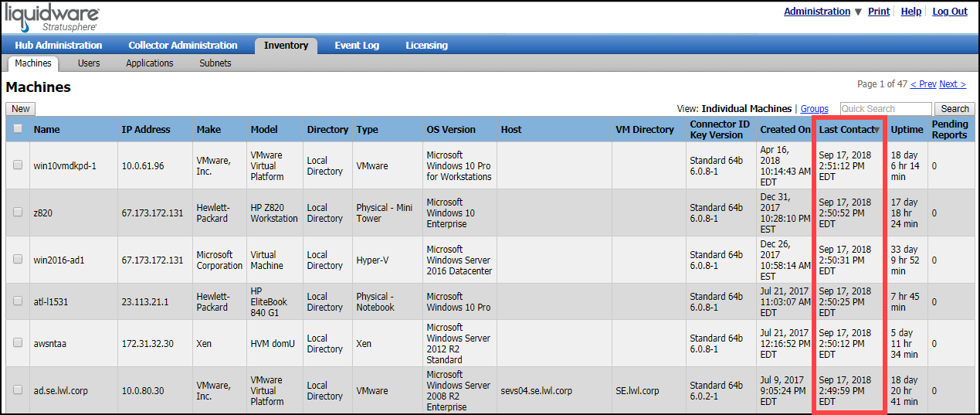
Task: Click machine name ad.se.lwl.corp
Action: click(x=61, y=391)
